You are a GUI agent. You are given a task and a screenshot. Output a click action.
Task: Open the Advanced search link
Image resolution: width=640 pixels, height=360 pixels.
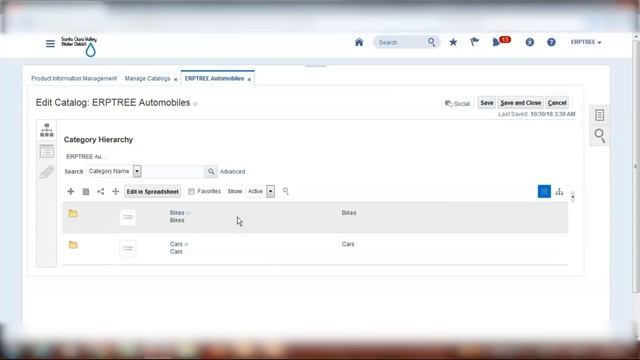(x=232, y=171)
